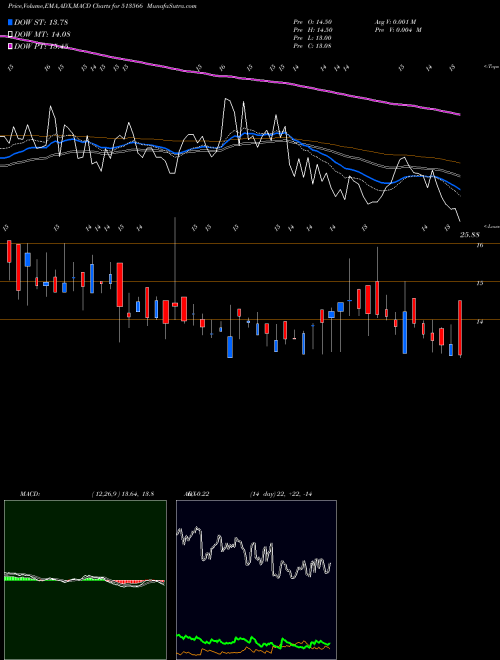Click the large blue candle at the lowest dip

point(230,347)
